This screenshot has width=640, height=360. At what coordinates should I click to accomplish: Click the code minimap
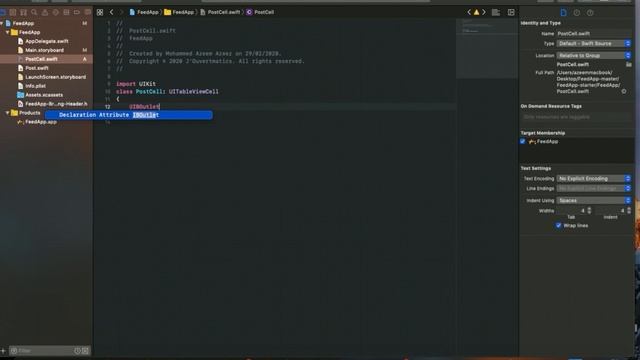[x=487, y=48]
